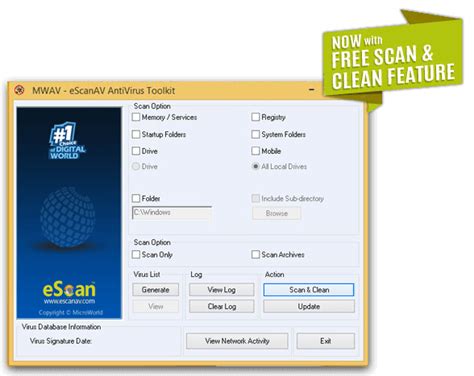
Task: Click the www.escanav.com text in banner
Action: click(x=69, y=301)
